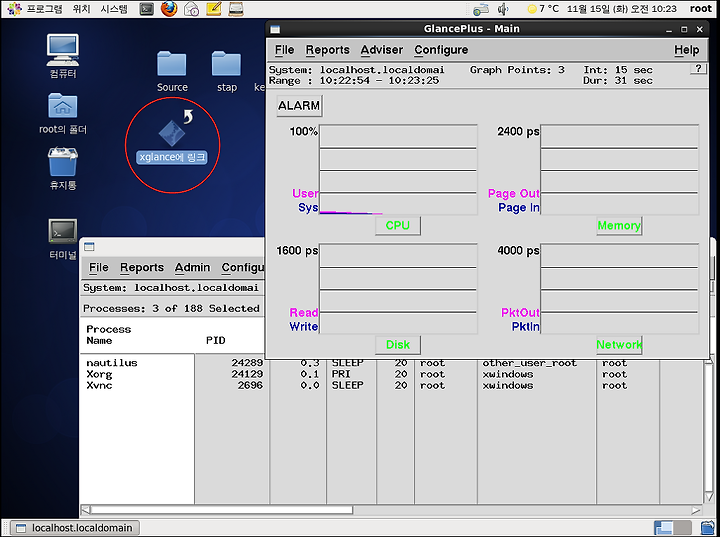Open disk utility launcher in top panel
Image resolution: width=720 pixels, height=537 pixels.
pos(236,9)
